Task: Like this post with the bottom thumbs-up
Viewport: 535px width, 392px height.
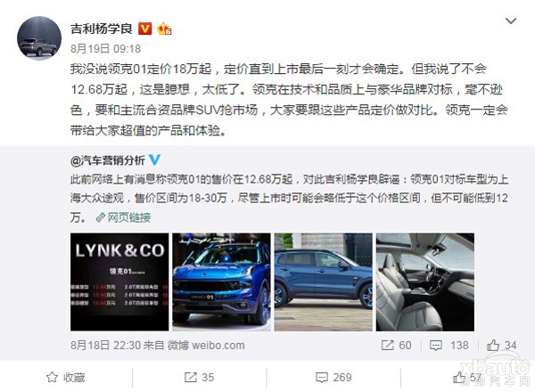Action: pyautogui.click(x=467, y=378)
